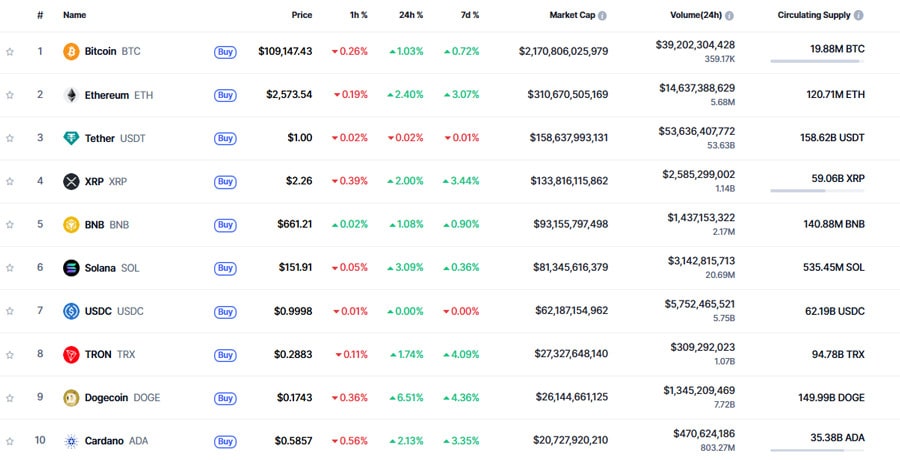Sort by the 7d % column header
The image size is (900, 460).
coord(470,16)
